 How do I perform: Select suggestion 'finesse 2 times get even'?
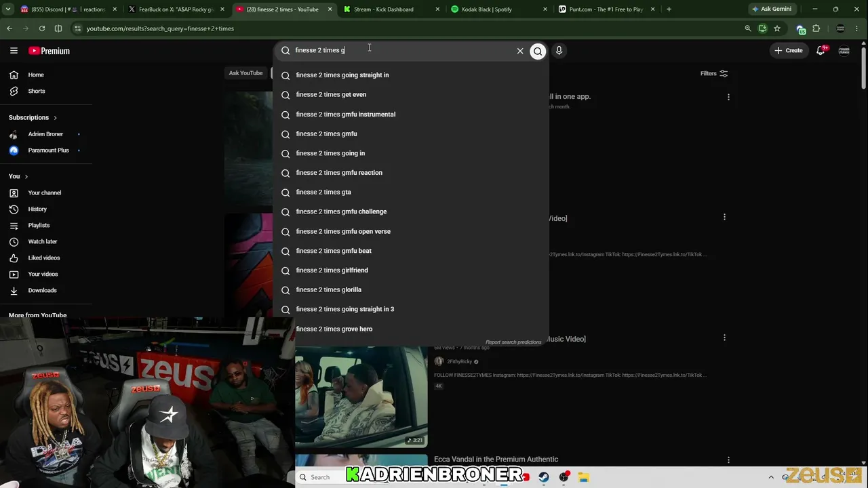pyautogui.click(x=411, y=95)
